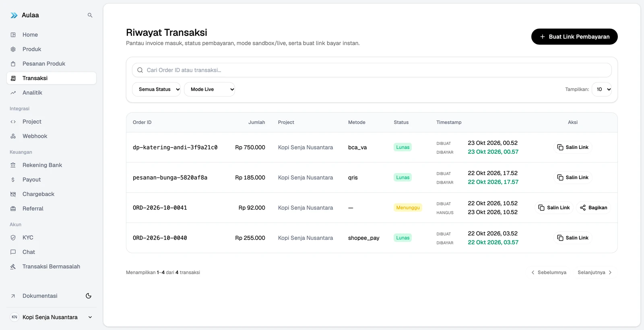Copy link for ORD-2026-10-0040 order
Image resolution: width=644 pixels, height=330 pixels.
coord(573,238)
